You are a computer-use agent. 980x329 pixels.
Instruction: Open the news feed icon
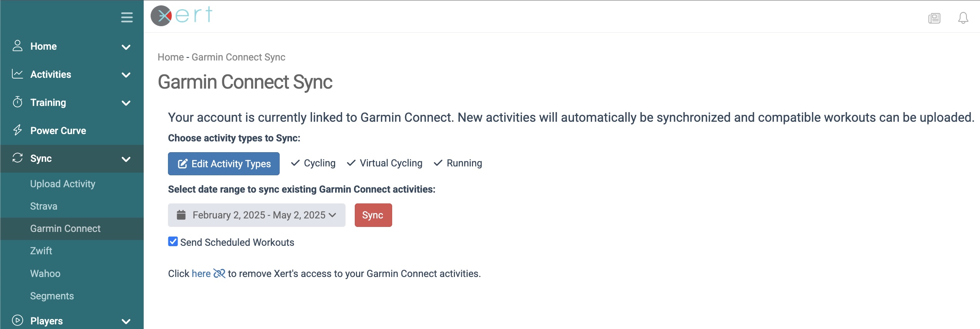point(934,18)
